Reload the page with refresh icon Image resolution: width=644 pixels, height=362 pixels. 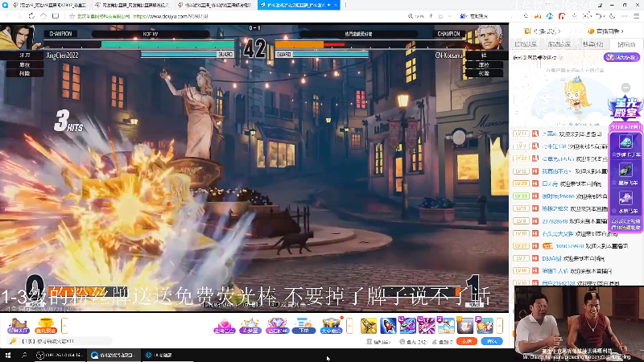click(x=31, y=16)
